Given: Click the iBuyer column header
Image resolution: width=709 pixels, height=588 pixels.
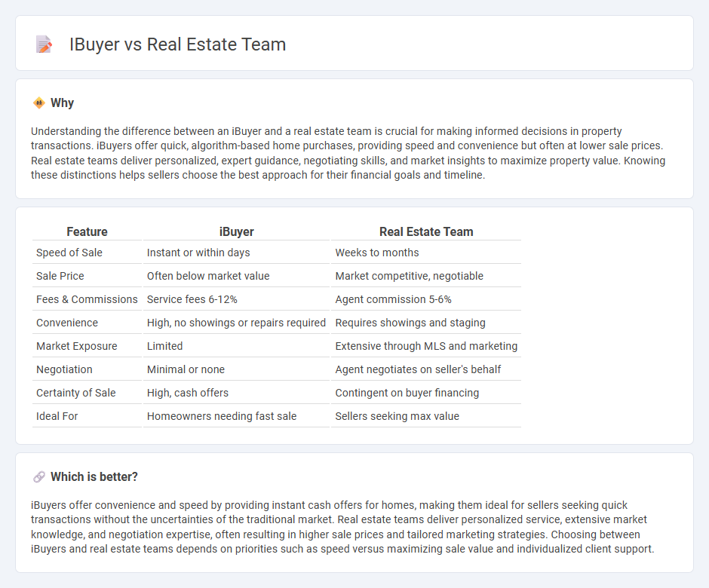Looking at the screenshot, I should click(237, 232).
